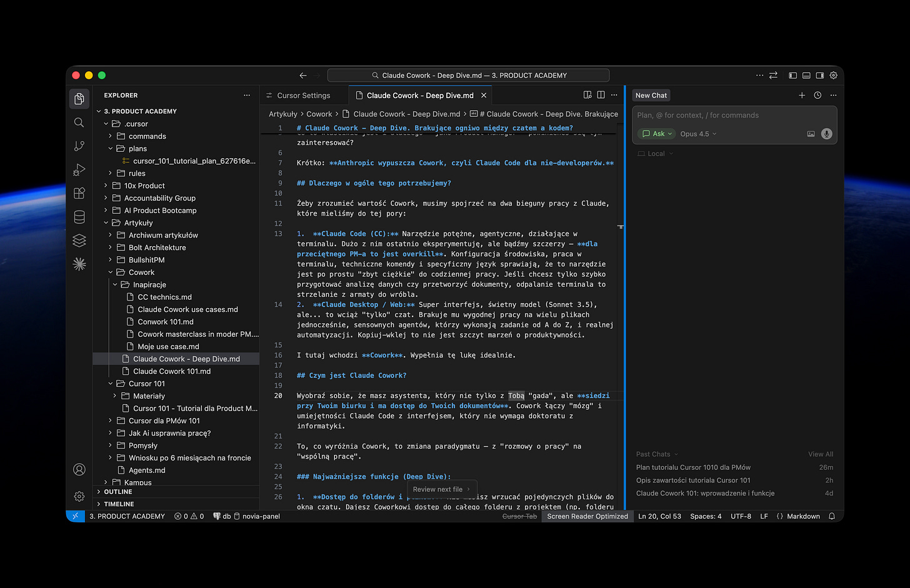
Task: Expand the Past Chats dropdown
Action: (x=657, y=454)
